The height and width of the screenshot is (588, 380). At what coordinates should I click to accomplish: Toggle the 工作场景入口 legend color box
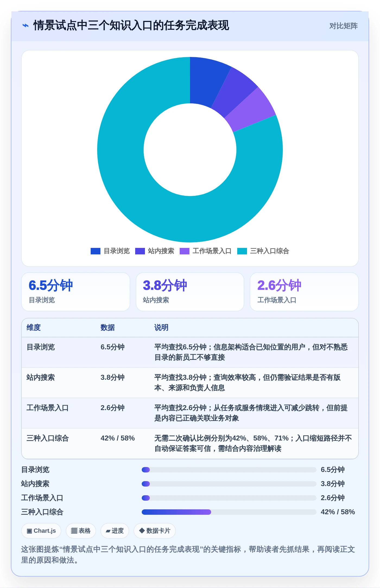(x=184, y=251)
